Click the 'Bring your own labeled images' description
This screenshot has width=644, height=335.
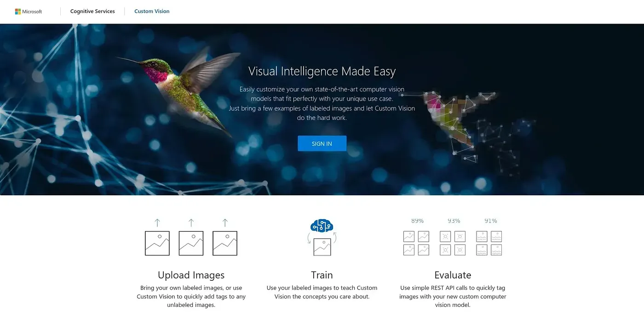[191, 296]
